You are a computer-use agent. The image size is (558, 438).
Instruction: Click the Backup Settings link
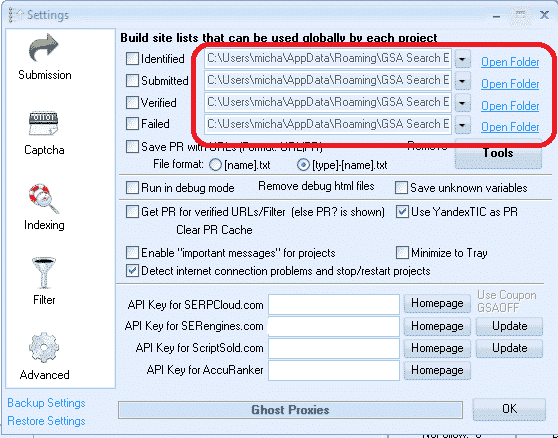46,403
